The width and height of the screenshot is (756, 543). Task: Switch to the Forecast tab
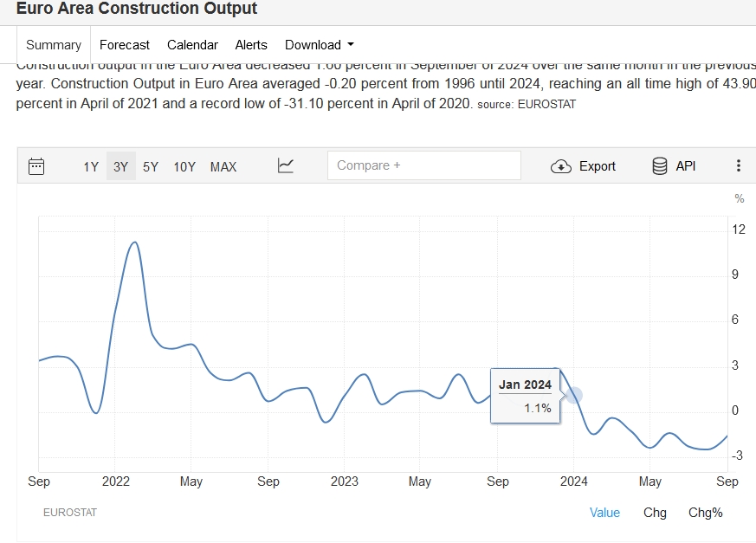tap(125, 45)
